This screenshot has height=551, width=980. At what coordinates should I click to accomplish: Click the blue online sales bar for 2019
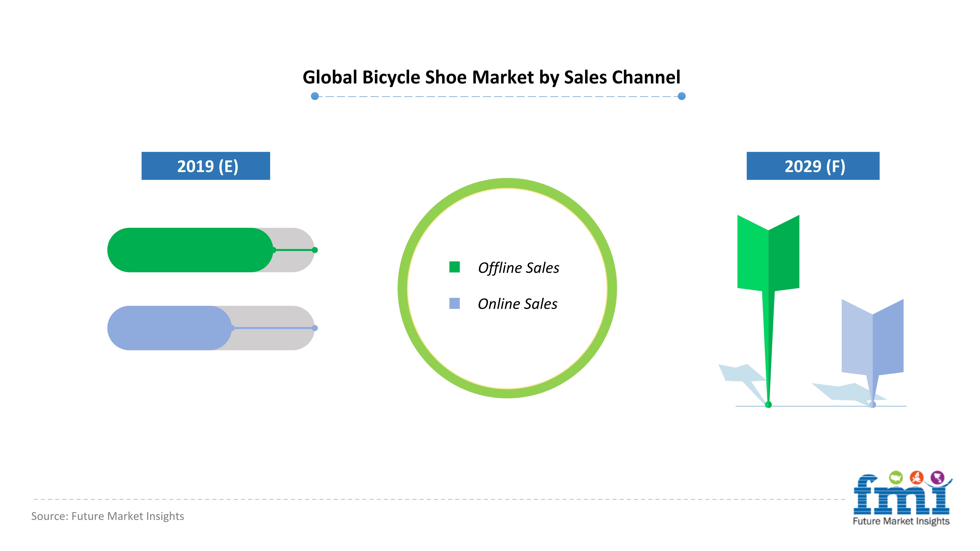click(x=169, y=328)
